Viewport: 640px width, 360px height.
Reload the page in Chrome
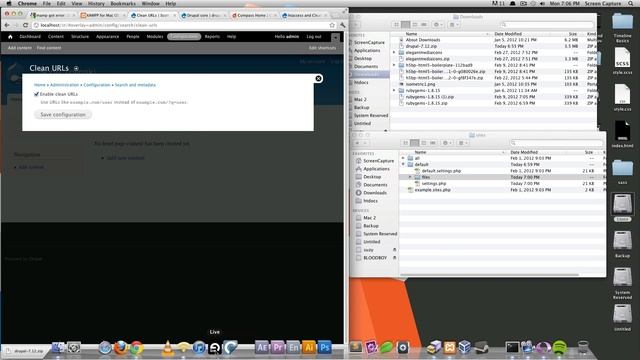point(25,25)
